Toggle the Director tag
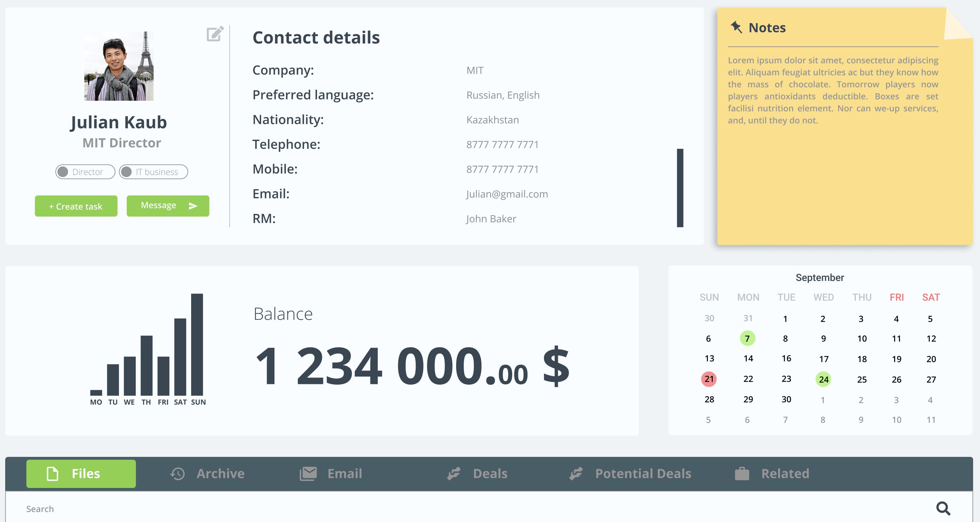 click(85, 172)
